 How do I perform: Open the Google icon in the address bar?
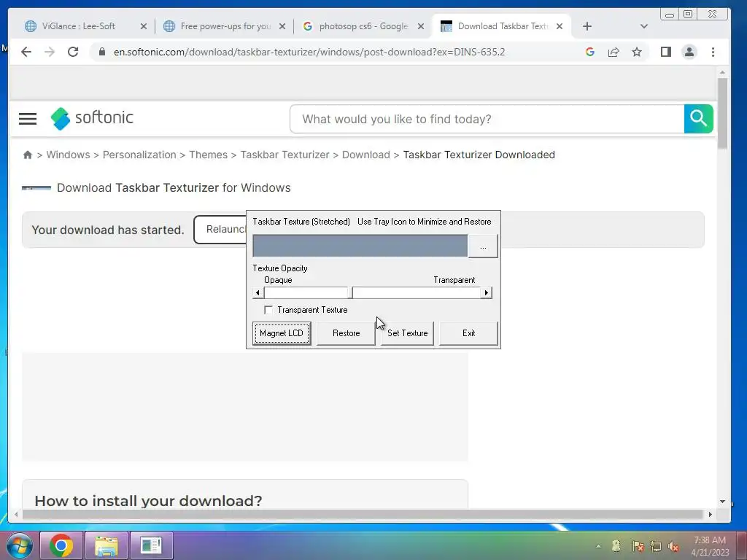[589, 52]
